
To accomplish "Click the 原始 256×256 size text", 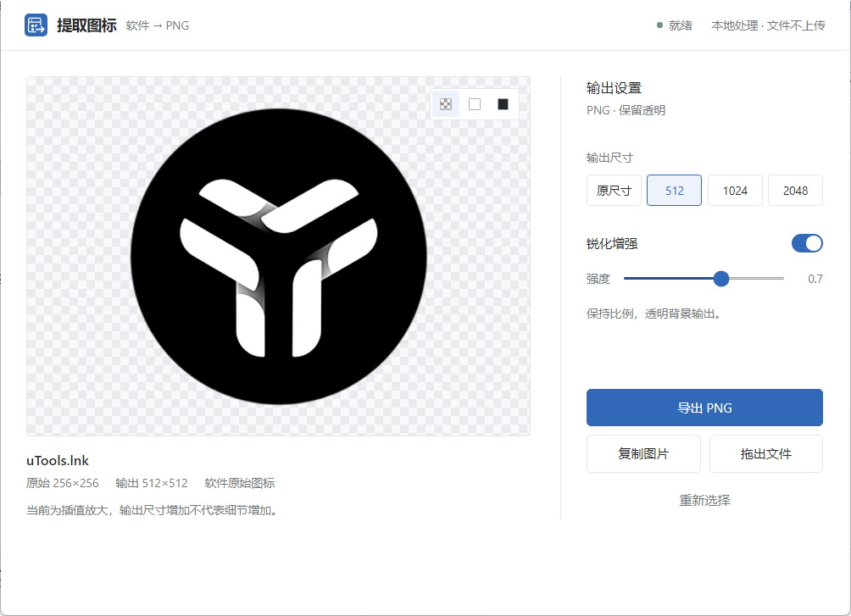I will [x=63, y=483].
